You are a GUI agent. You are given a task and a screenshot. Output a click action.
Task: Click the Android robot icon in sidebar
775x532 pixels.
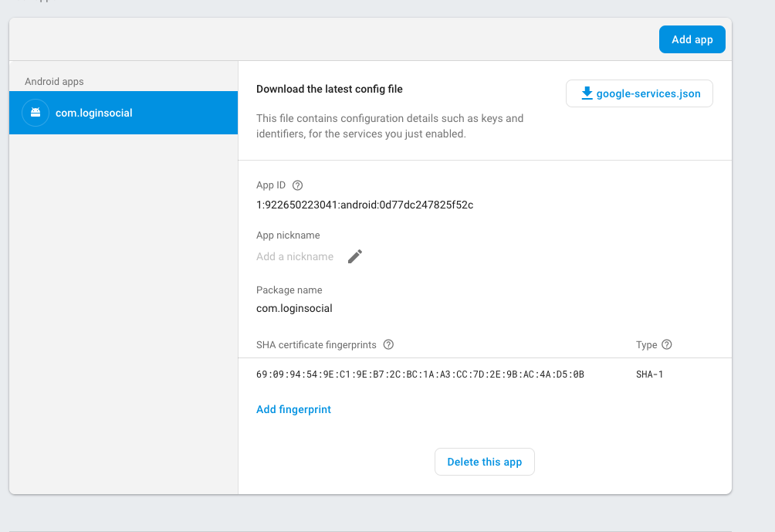[x=36, y=113]
